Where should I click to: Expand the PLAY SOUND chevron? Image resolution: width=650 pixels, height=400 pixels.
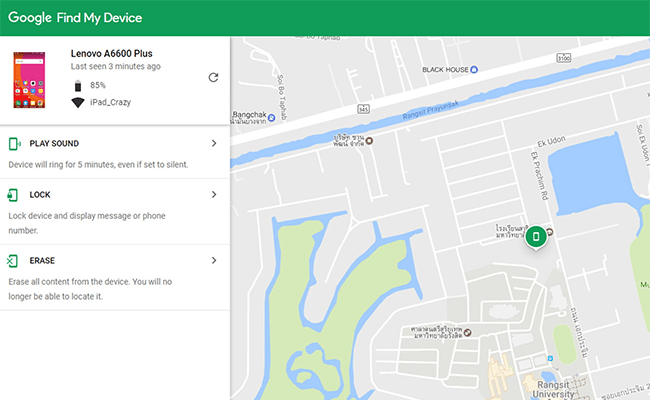tap(214, 143)
